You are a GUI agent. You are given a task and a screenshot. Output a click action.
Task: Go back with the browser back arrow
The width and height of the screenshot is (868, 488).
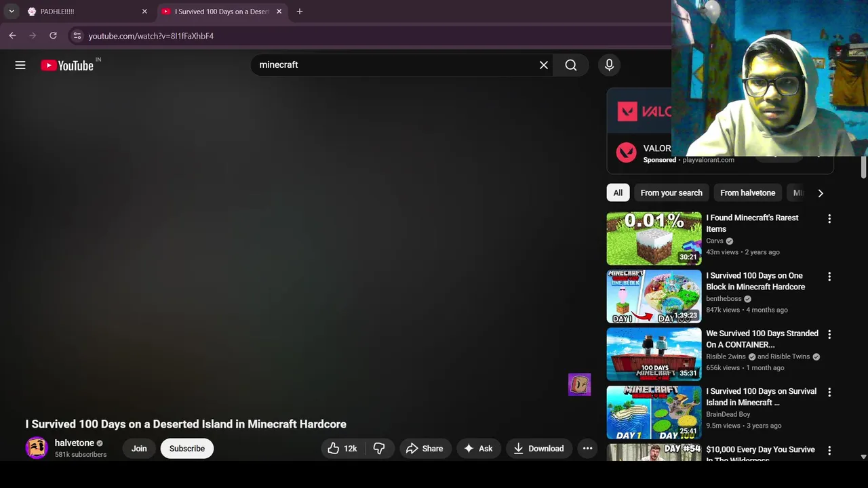pyautogui.click(x=12, y=35)
